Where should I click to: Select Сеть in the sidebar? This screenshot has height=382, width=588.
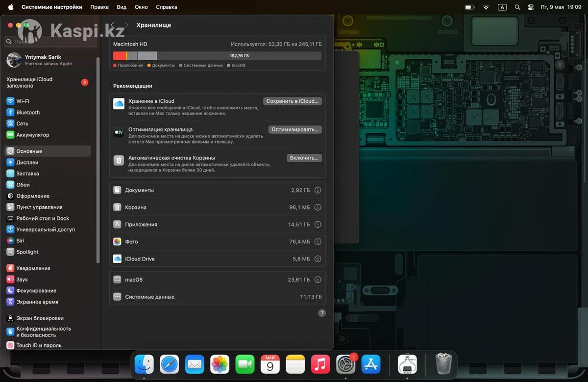point(48,124)
